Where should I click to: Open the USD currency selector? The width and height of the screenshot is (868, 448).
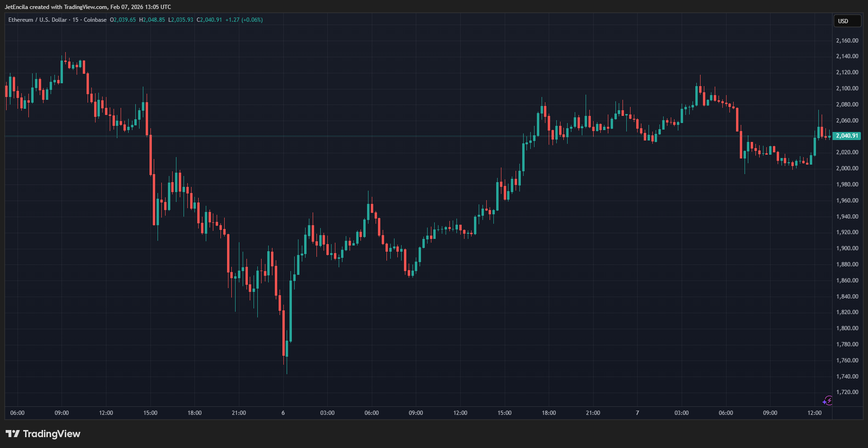846,21
